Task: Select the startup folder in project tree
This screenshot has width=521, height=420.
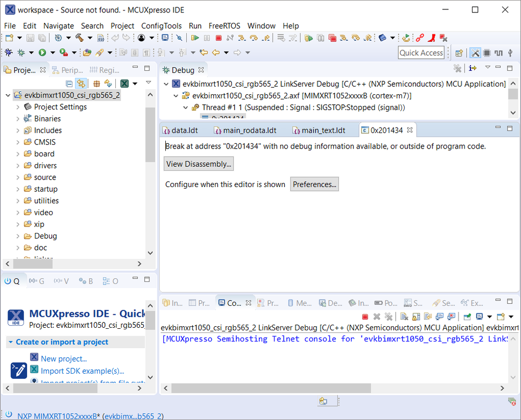Action: (45, 189)
